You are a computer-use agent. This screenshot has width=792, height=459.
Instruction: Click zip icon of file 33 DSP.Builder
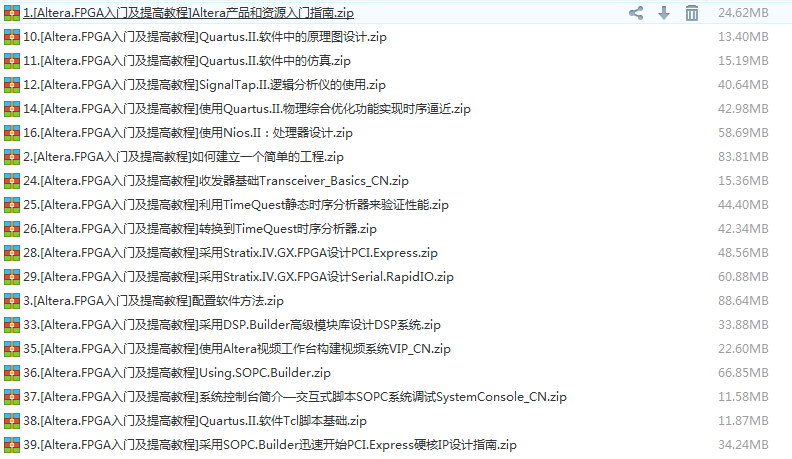(x=12, y=325)
